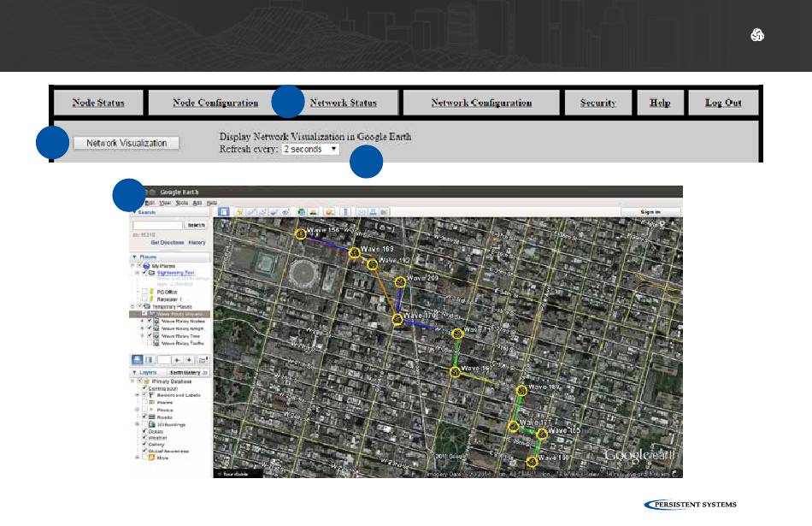Click the Add Placemark pushpin icon
The height and width of the screenshot is (526, 812).
tap(239, 212)
